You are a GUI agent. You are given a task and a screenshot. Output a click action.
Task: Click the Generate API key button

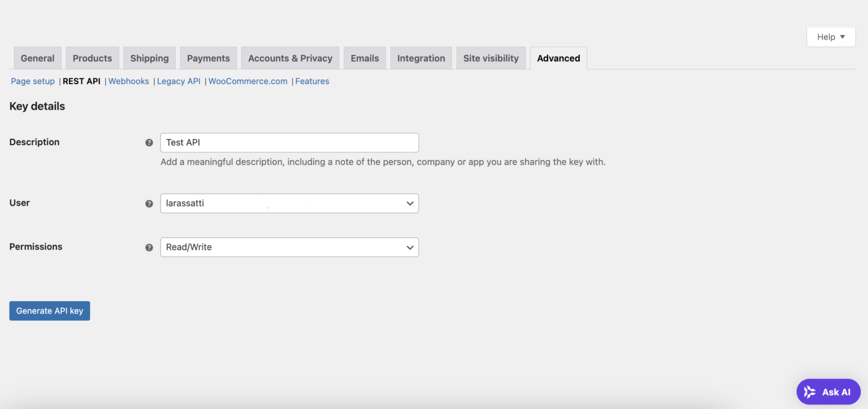coord(49,311)
